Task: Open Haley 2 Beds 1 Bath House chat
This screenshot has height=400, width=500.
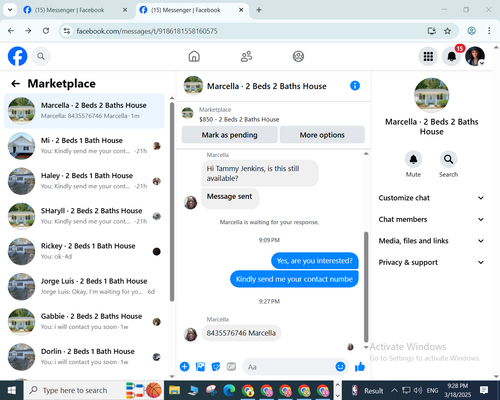Action: tap(84, 181)
